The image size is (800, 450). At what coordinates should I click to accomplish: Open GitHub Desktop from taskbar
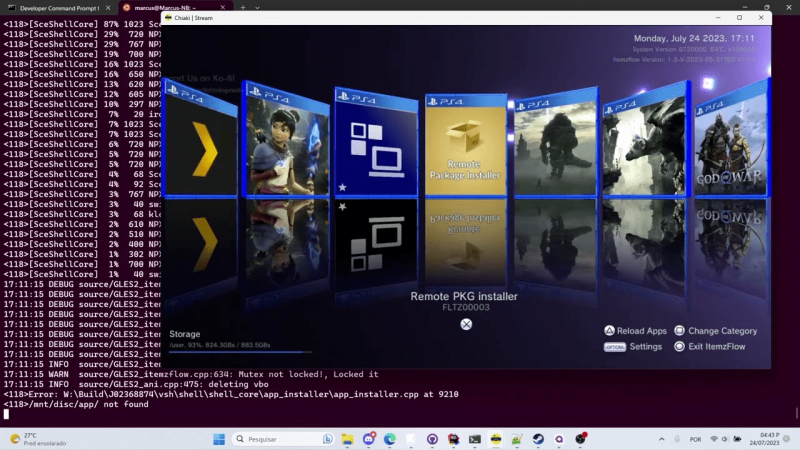click(x=432, y=439)
